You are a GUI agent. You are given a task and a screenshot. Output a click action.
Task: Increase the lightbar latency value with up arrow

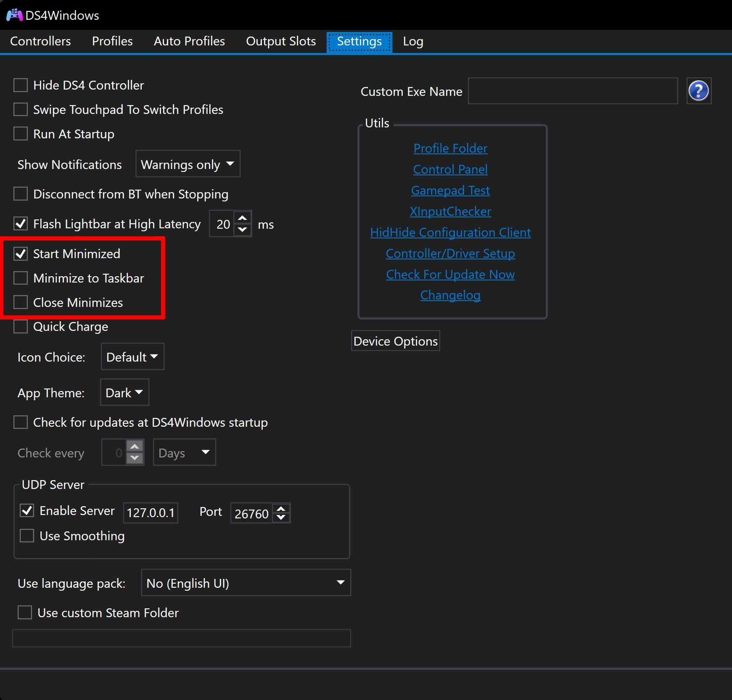pyautogui.click(x=243, y=218)
